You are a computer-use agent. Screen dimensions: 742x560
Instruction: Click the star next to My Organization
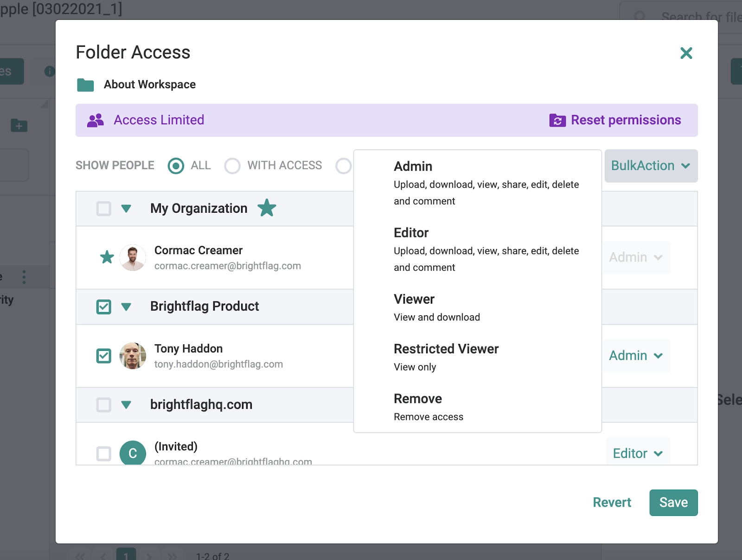267,208
